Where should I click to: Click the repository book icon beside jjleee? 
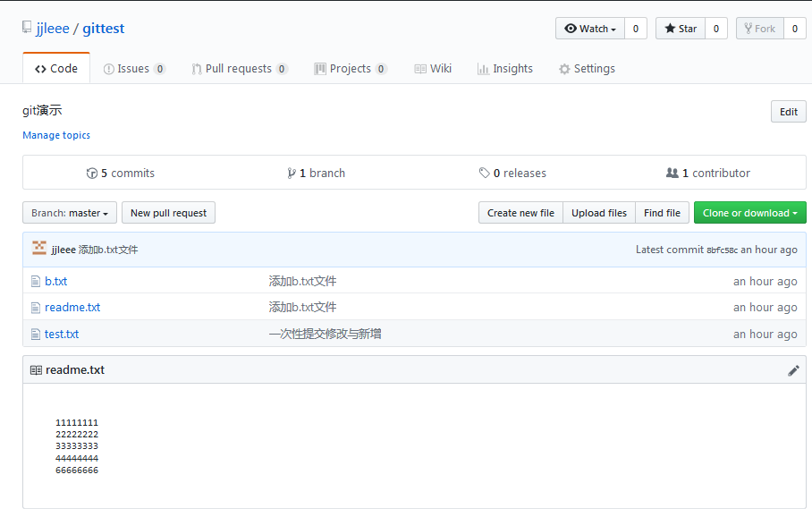pos(27,27)
